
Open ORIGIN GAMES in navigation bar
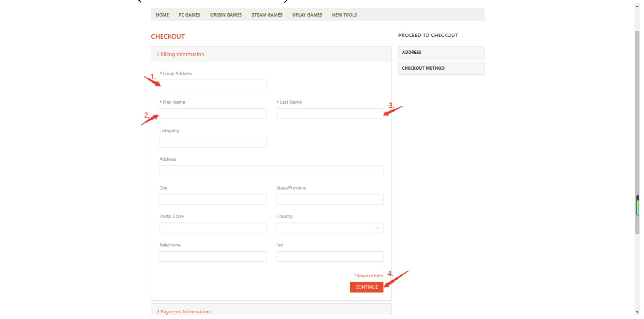[x=226, y=15]
